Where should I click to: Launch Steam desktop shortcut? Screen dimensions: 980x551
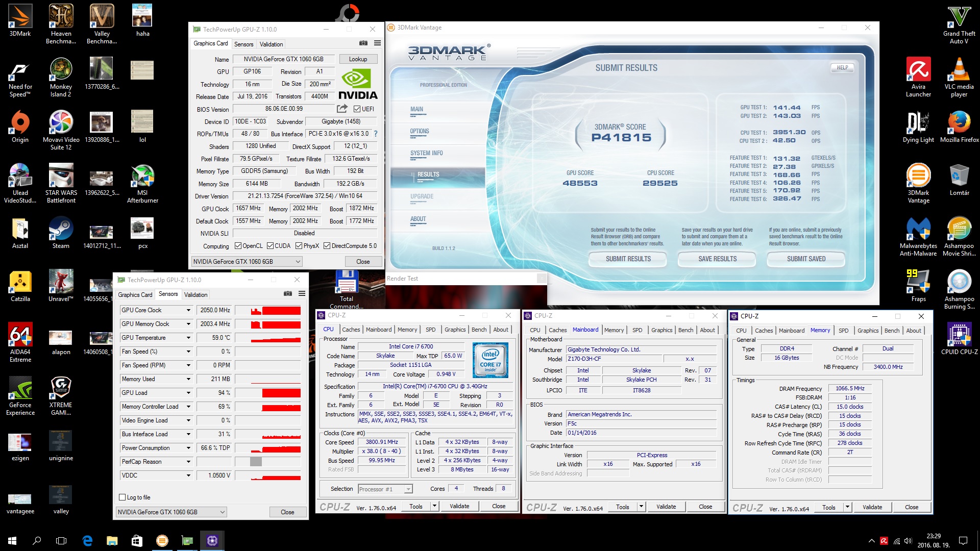(61, 233)
